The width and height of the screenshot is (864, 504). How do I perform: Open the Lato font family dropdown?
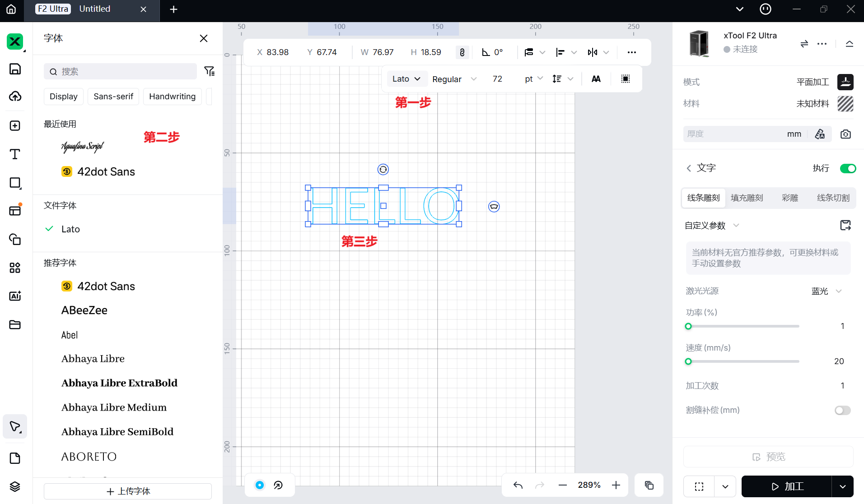tap(406, 79)
